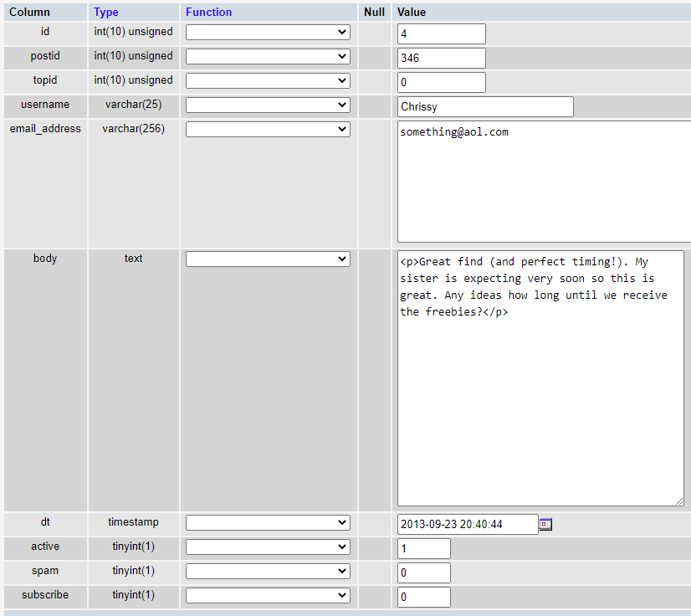
Task: Focus the subscribe value field
Action: pyautogui.click(x=424, y=597)
